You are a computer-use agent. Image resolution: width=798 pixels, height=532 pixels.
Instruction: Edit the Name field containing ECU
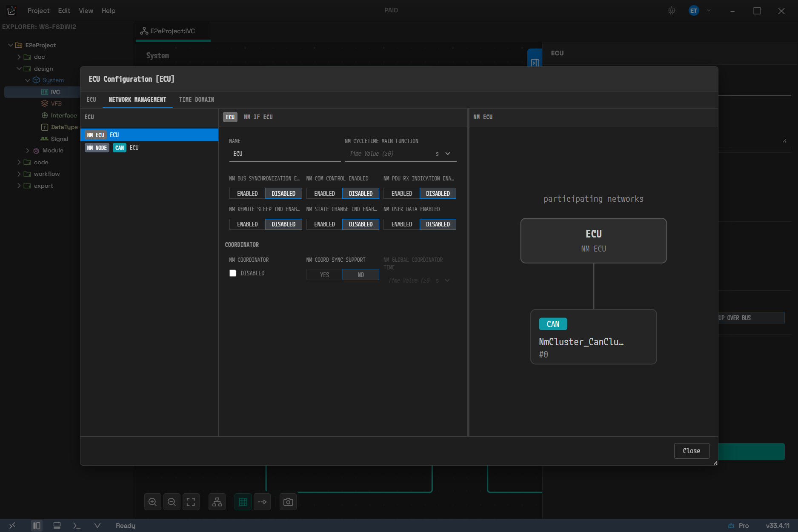pos(285,154)
